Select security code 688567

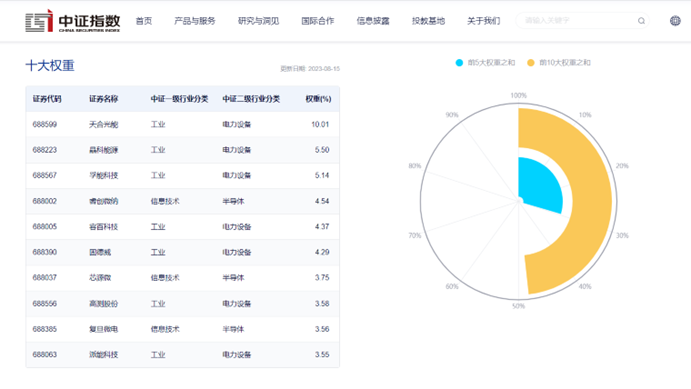coord(45,175)
